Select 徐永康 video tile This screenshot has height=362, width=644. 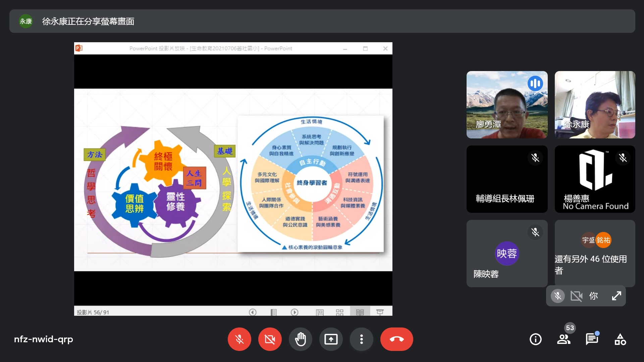coord(595,105)
